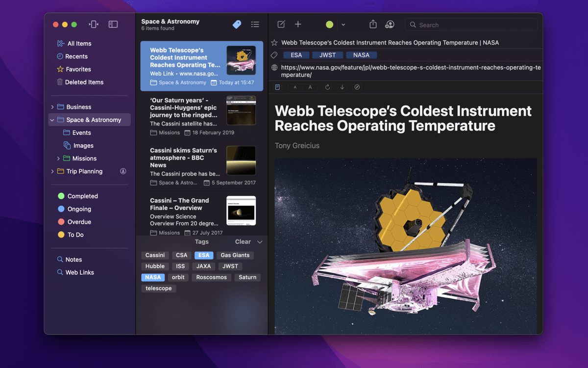Viewport: 588px width, 368px height.
Task: Collapse the Tags panel chevron
Action: (260, 242)
